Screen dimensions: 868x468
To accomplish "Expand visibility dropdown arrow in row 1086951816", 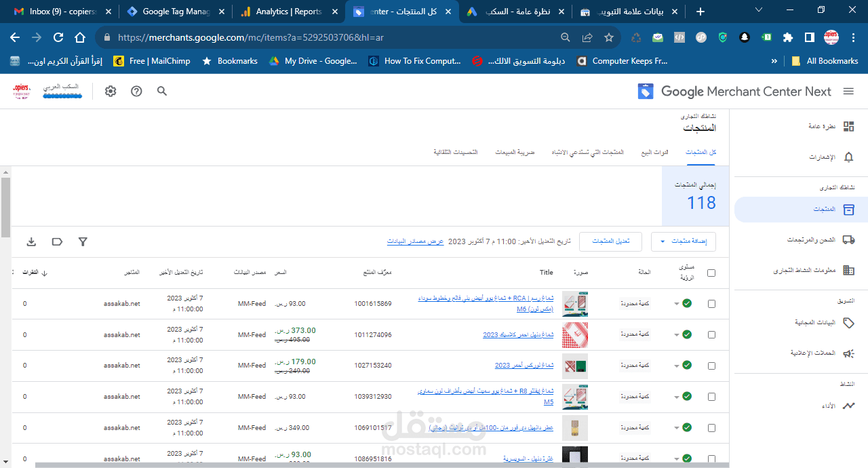I will click(676, 459).
